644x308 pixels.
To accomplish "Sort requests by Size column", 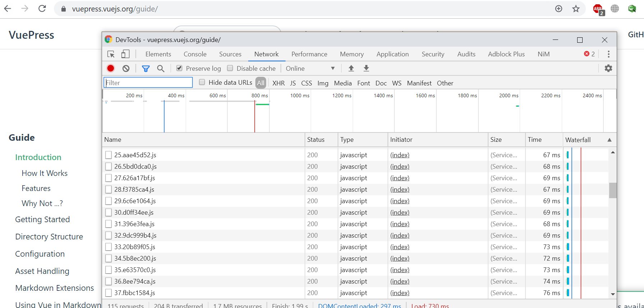I will 507,140.
